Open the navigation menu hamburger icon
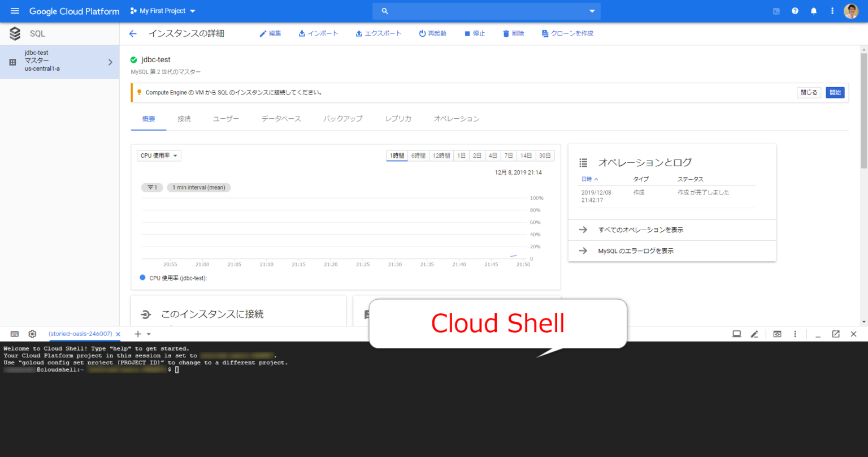The width and height of the screenshot is (868, 457). tap(15, 11)
